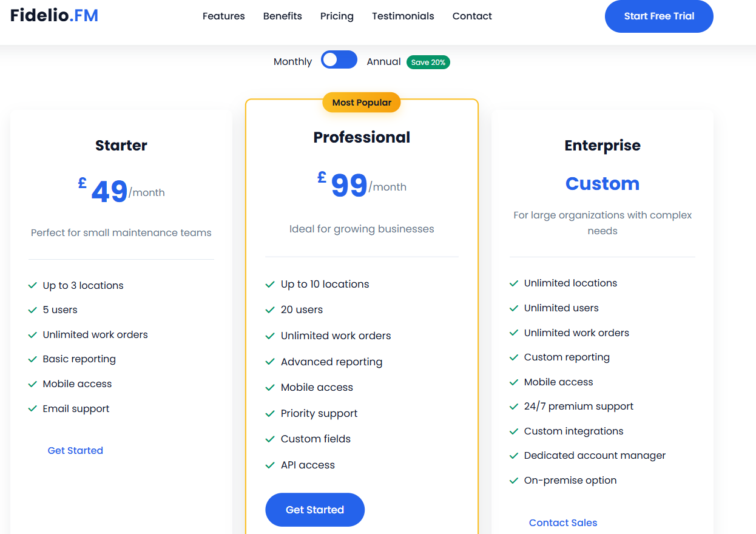Click Contact Sales for Enterprise
Screen dimensions: 756x534
pos(562,522)
